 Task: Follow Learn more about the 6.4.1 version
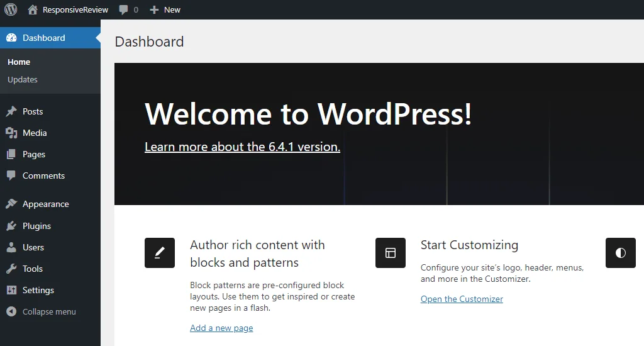pos(242,147)
